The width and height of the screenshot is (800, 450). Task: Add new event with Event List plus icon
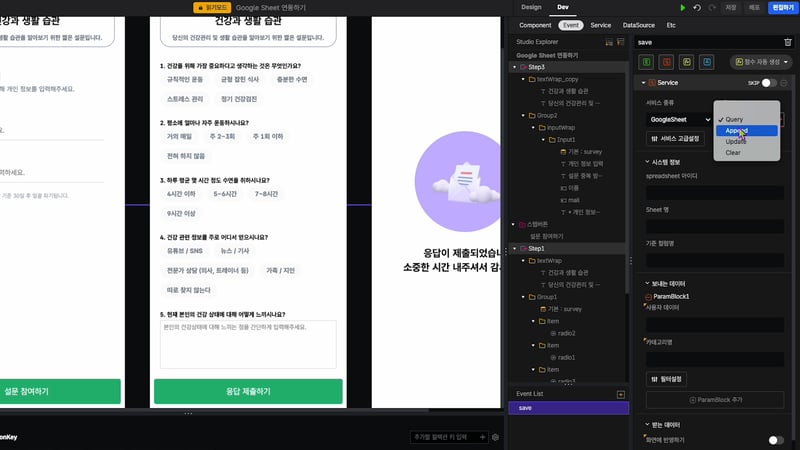click(620, 394)
